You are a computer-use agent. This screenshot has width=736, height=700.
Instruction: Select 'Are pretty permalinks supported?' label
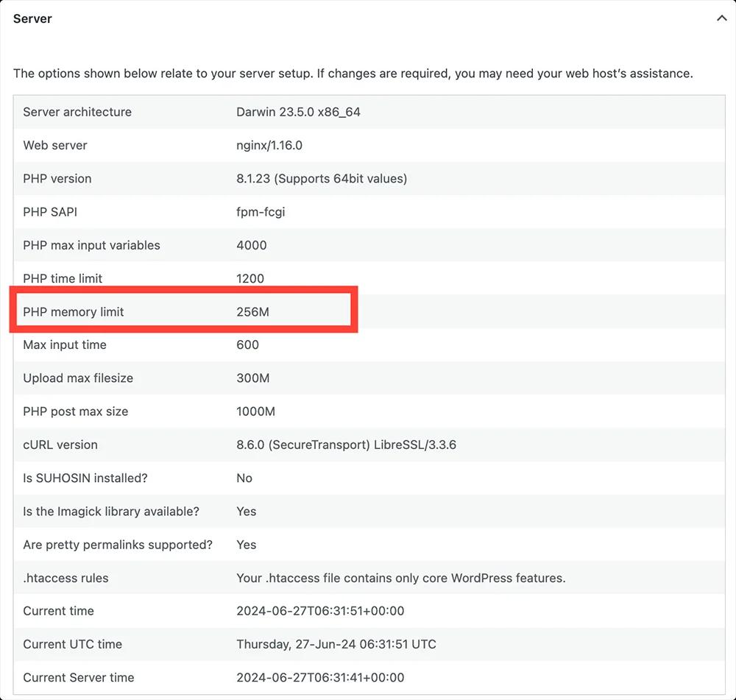pyautogui.click(x=118, y=545)
